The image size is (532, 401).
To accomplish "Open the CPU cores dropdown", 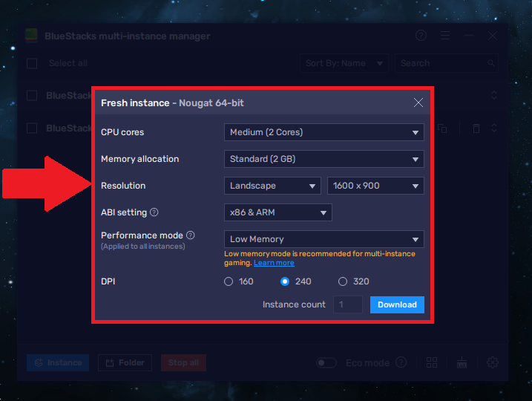I will [324, 132].
